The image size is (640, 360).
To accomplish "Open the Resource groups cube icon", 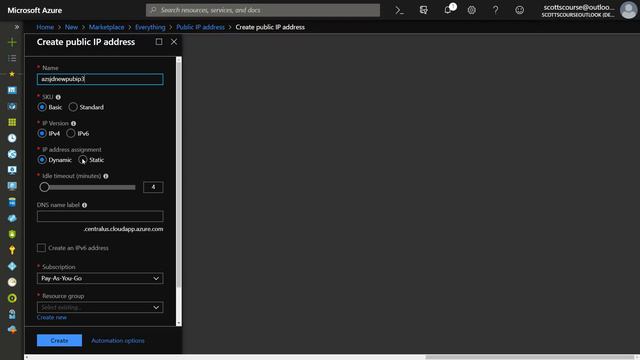I will [12, 106].
